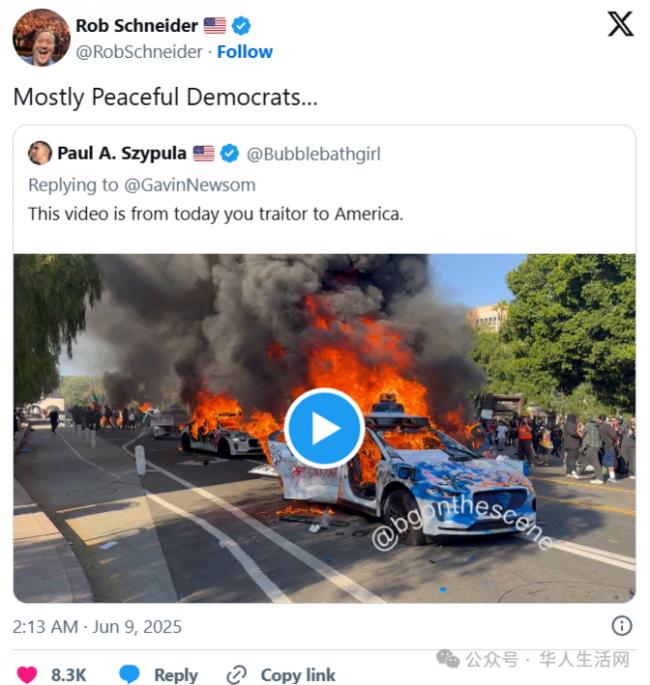Click the 8.3K likes count
Screen dimensions: 650x685
pos(69,675)
